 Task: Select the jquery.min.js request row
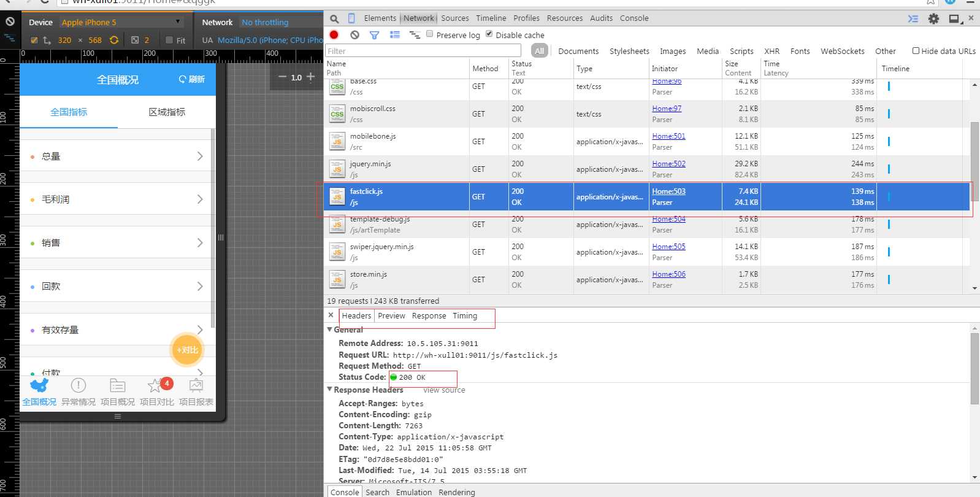coord(647,169)
